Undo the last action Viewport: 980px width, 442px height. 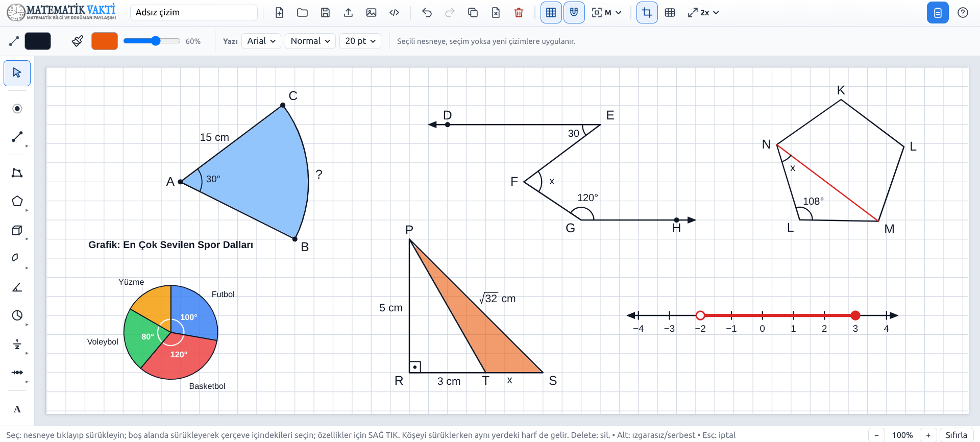pyautogui.click(x=427, y=13)
